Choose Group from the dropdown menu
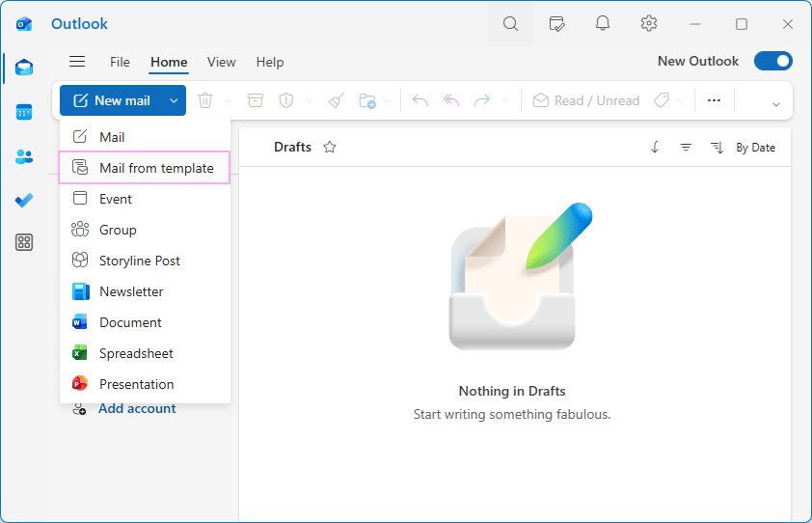This screenshot has width=812, height=523. pyautogui.click(x=145, y=230)
